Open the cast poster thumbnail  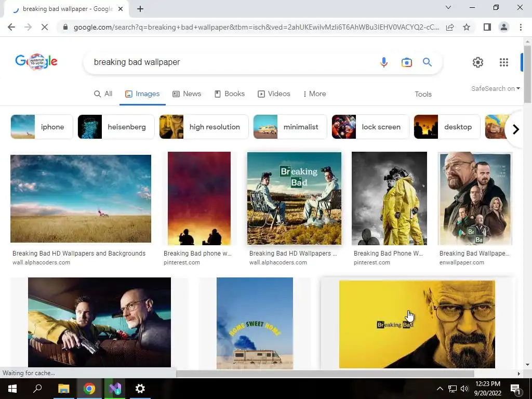pyautogui.click(x=475, y=198)
